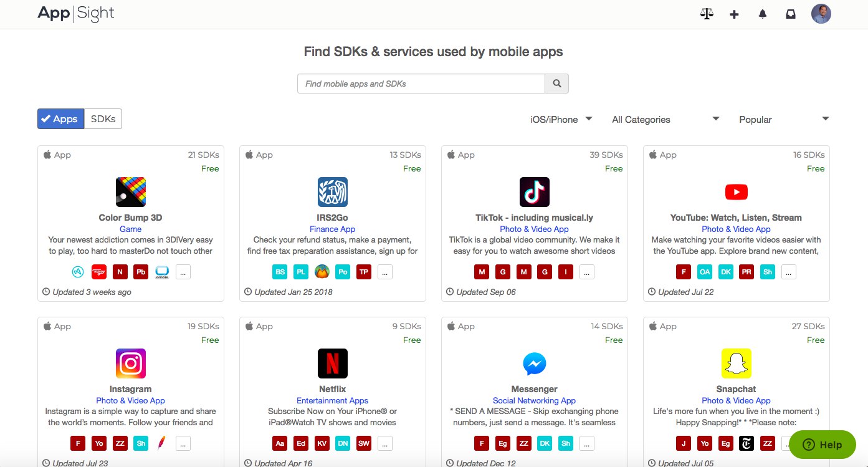Image resolution: width=868 pixels, height=467 pixels.
Task: Click the Netflix app icon
Action: [x=333, y=363]
